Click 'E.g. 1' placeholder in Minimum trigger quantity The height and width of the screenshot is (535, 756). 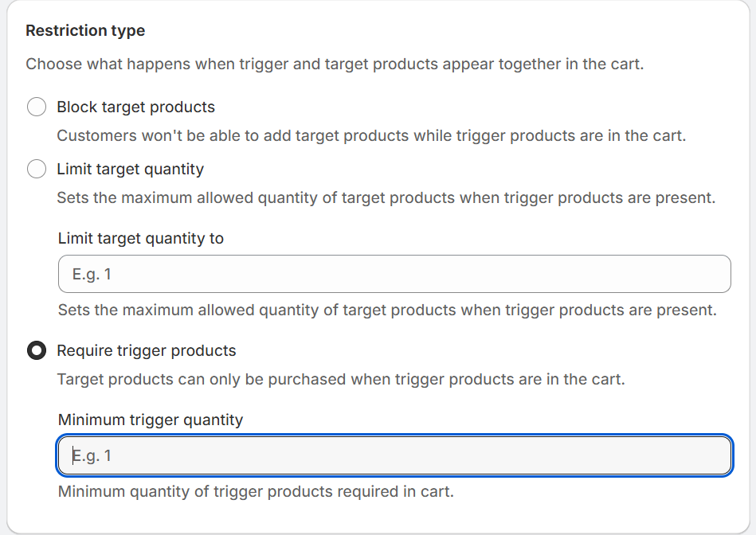click(x=92, y=455)
